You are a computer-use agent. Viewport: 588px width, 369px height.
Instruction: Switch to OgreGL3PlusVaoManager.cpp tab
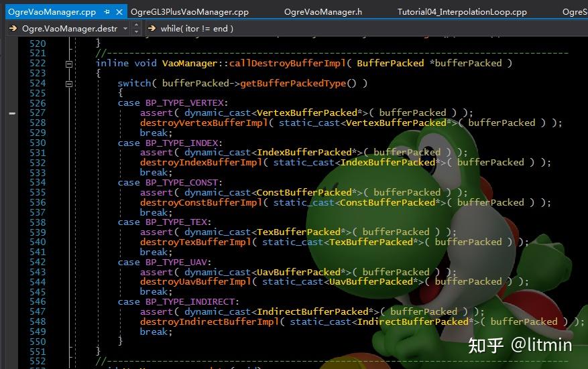pos(189,12)
